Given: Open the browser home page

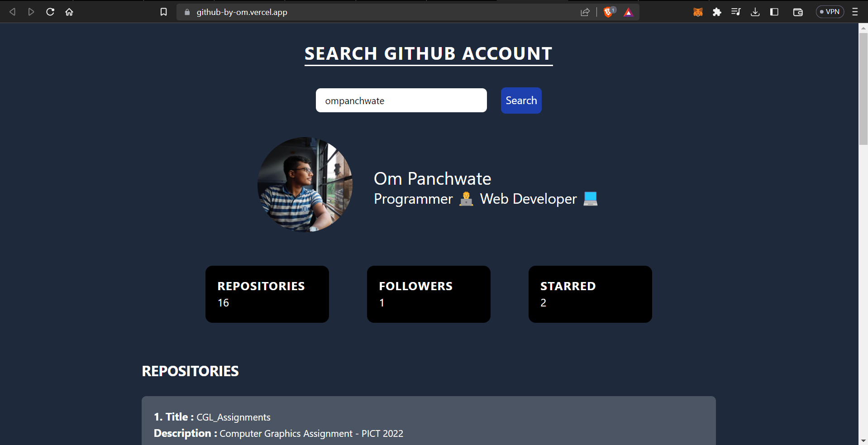Looking at the screenshot, I should (x=69, y=12).
